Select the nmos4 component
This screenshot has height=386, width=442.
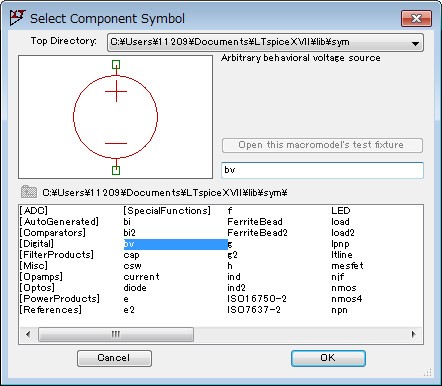[346, 299]
